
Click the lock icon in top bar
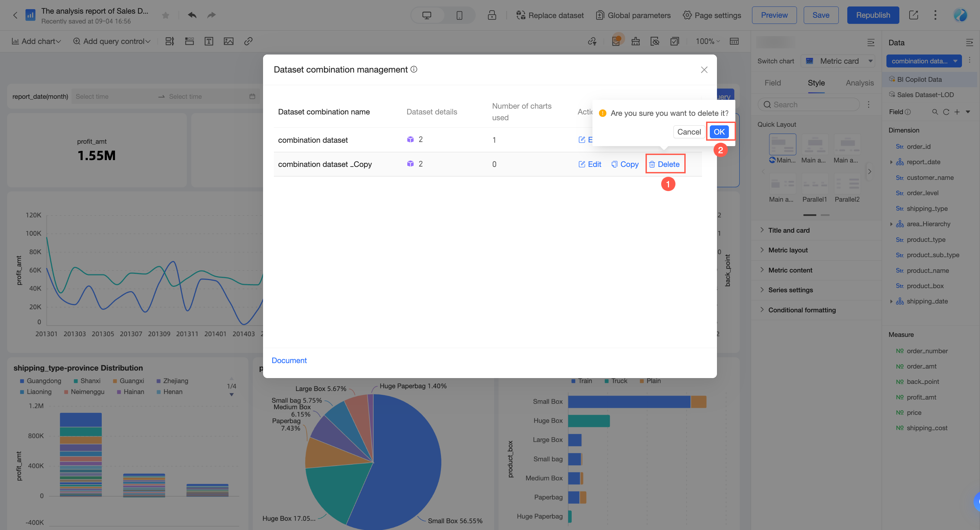click(491, 15)
